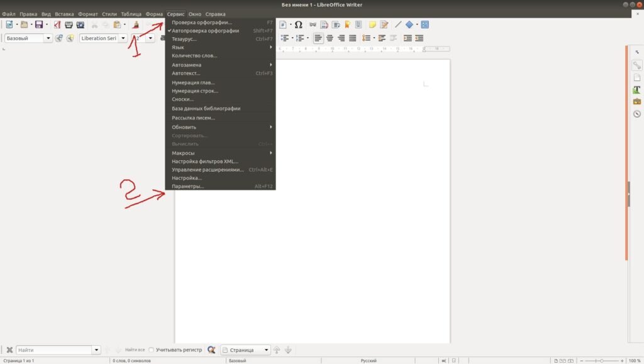Enable the Учитывать регистр checkbox
Image resolution: width=644 pixels, height=364 pixels.
click(151, 350)
